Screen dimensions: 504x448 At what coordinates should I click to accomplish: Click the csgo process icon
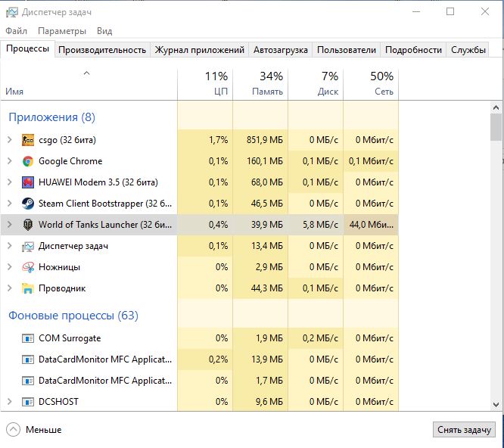28,140
